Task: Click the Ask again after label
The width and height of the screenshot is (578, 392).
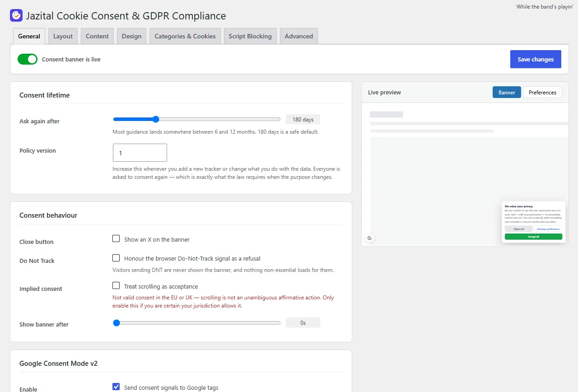Action: coord(39,121)
